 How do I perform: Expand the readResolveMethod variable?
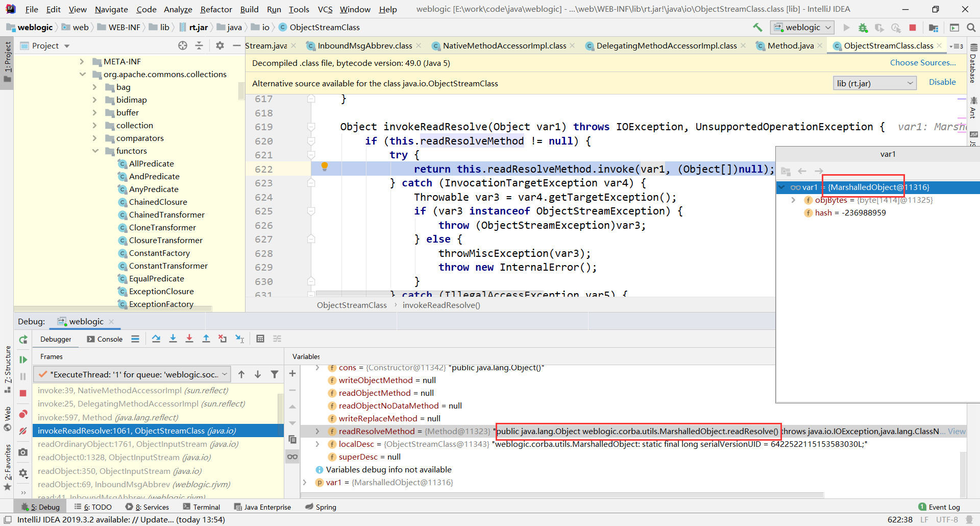tap(317, 431)
